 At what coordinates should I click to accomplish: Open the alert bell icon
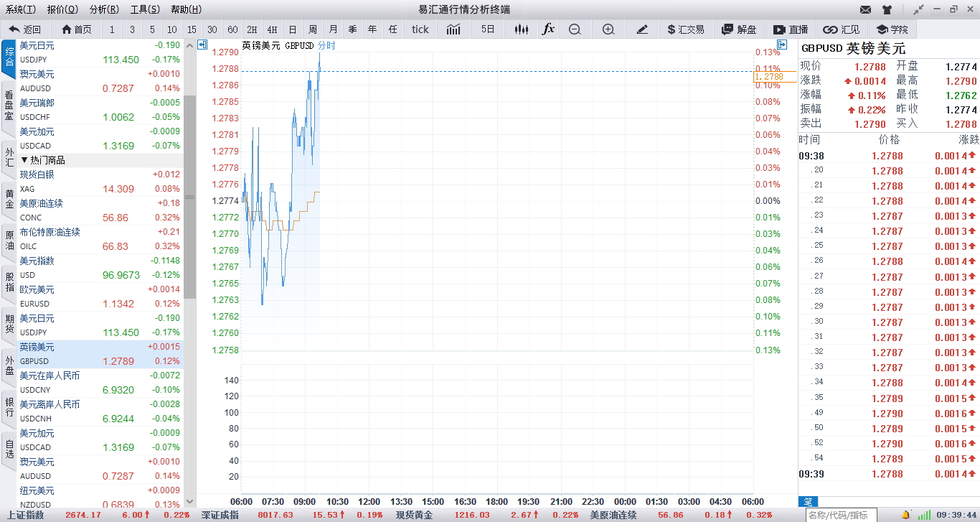tap(906, 515)
